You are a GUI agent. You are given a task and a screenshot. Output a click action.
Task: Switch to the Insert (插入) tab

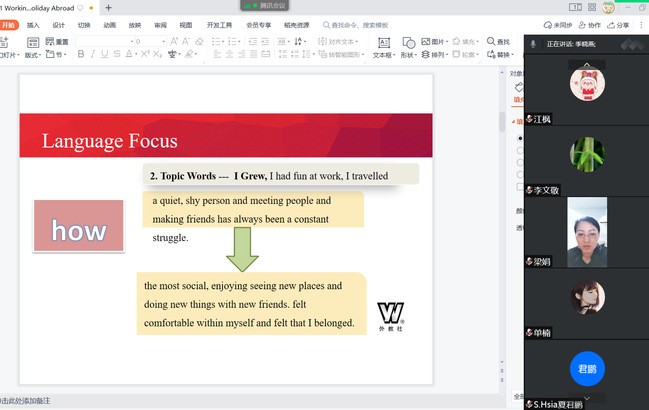point(34,25)
